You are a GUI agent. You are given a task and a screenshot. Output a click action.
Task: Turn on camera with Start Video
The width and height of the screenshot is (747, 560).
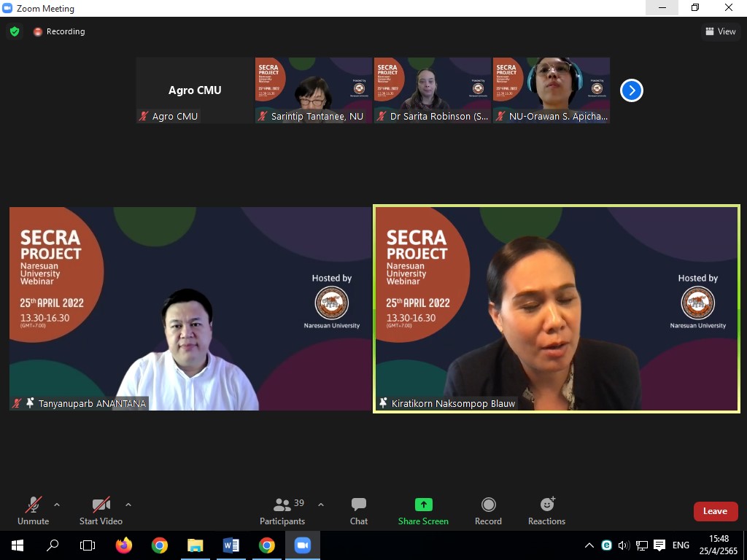click(101, 511)
